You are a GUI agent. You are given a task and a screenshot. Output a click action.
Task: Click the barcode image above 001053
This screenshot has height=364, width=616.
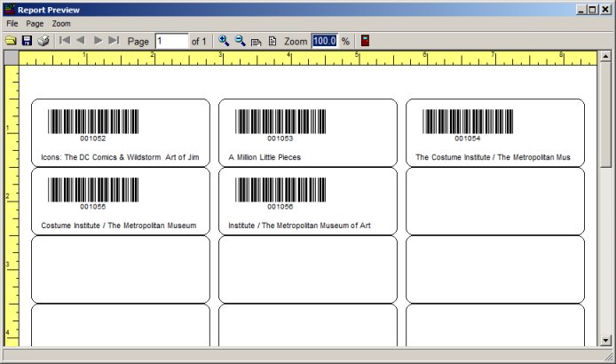pyautogui.click(x=280, y=122)
